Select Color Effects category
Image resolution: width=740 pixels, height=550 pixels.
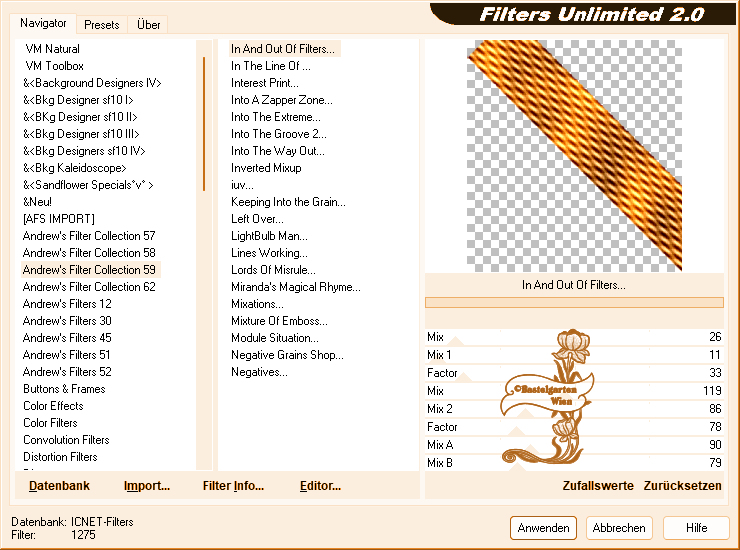(53, 406)
